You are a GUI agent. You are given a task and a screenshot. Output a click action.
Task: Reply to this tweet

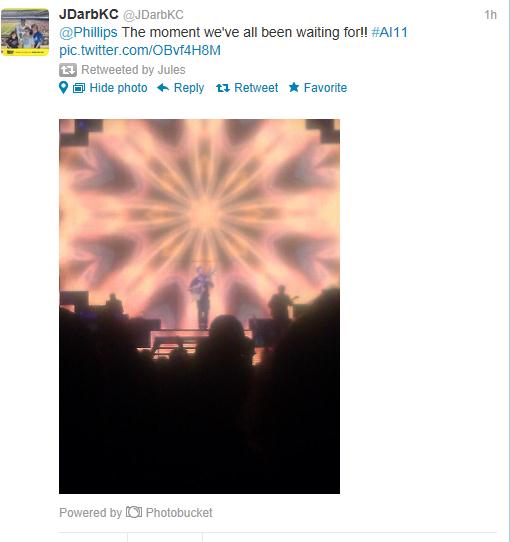point(189,88)
